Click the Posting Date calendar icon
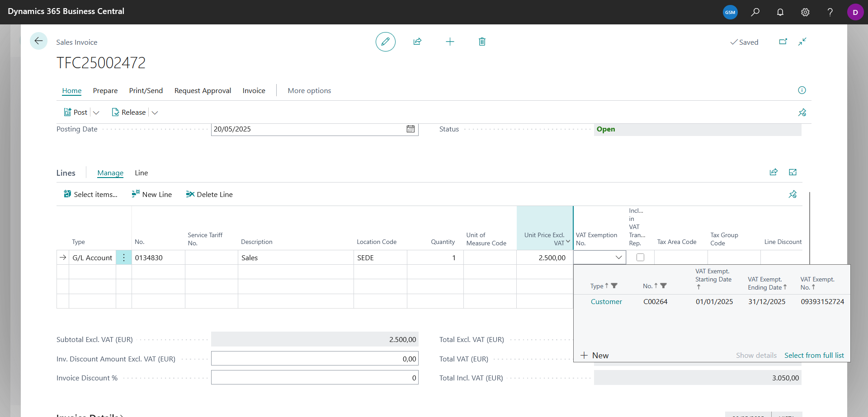This screenshot has height=417, width=868. click(x=410, y=129)
